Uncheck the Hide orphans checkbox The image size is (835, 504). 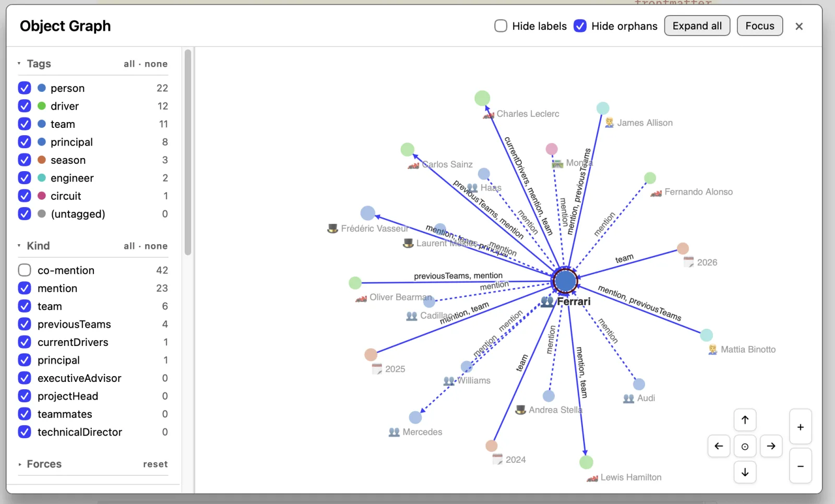[x=580, y=26]
